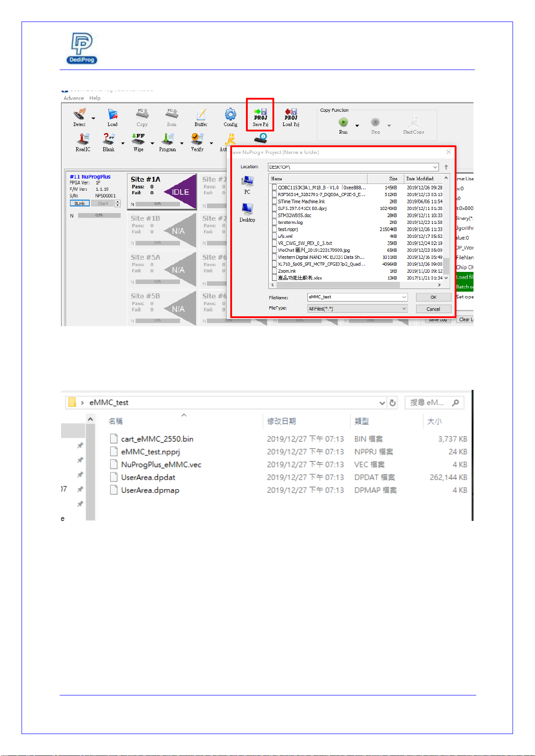Click the Scan toolbar icon
535x756 pixels.
click(x=171, y=114)
